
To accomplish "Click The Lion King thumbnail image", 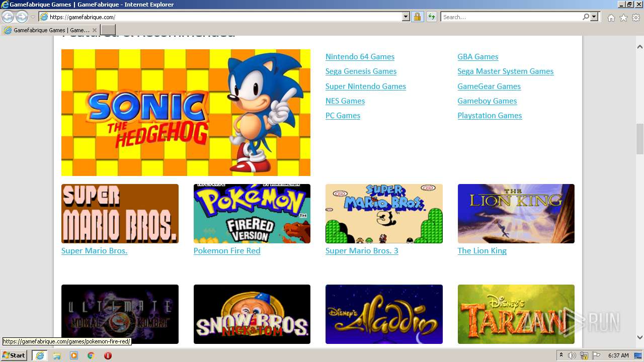I will [x=516, y=214].
